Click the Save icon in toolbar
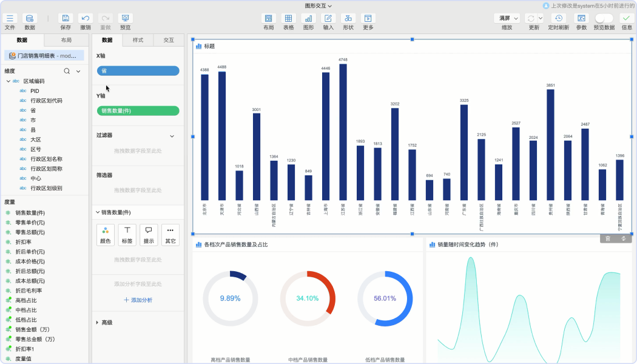 (x=66, y=19)
